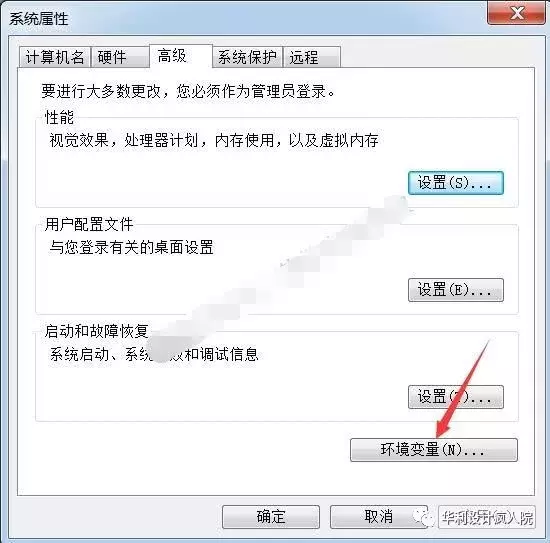550x543 pixels.
Task: Open 环境变量(N) dialog
Action: click(434, 450)
